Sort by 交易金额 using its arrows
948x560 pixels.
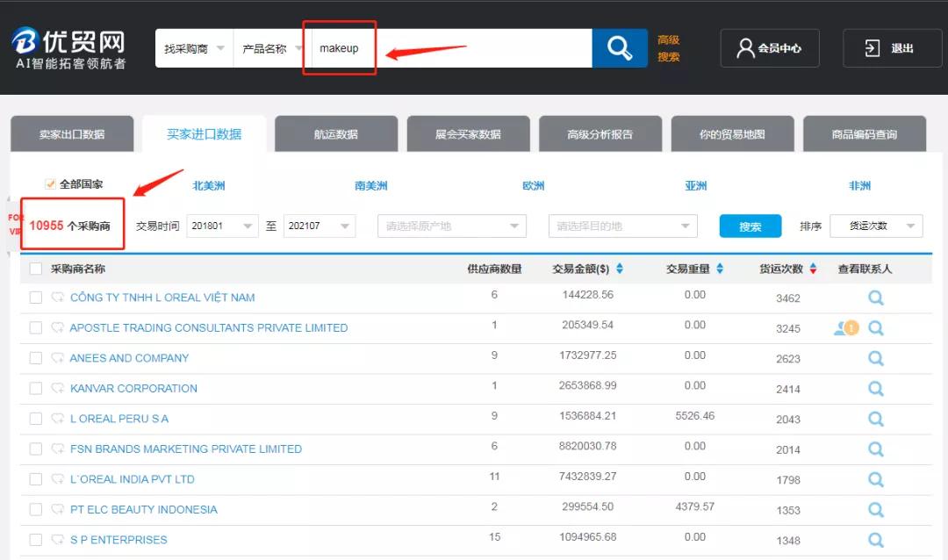click(621, 268)
